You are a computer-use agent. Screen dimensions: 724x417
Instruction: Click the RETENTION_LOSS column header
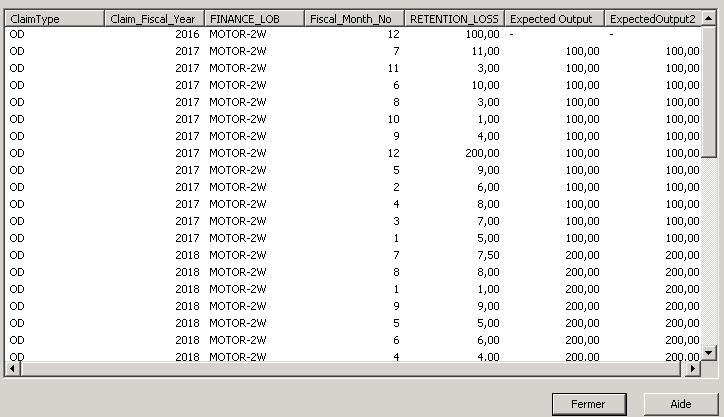point(455,18)
